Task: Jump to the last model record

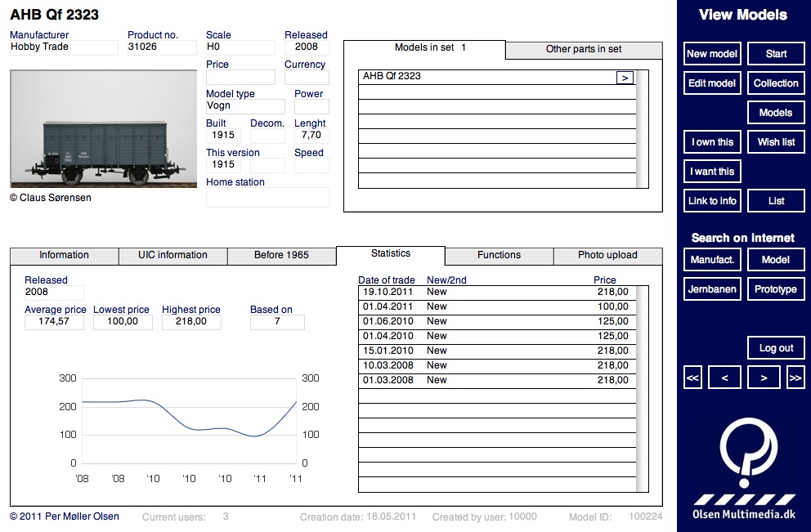Action: point(795,378)
